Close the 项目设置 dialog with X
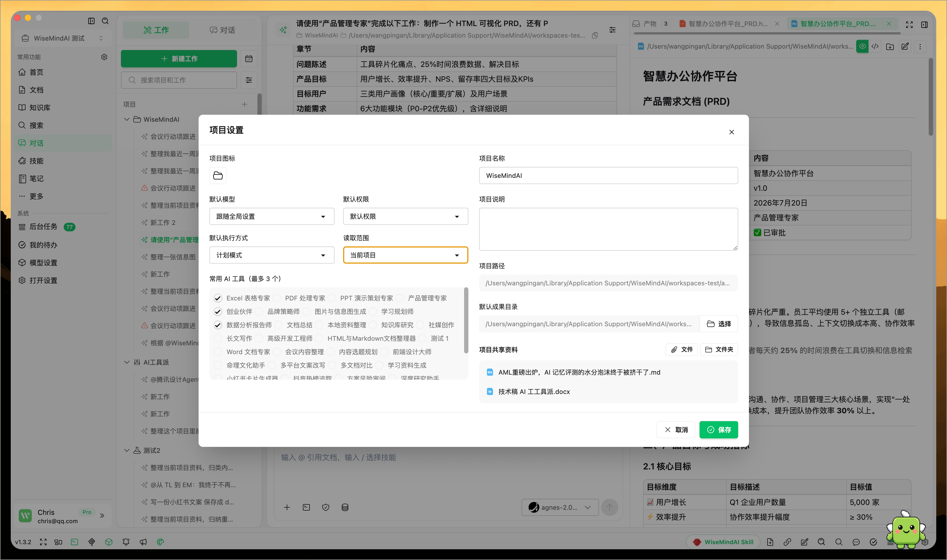Image resolution: width=947 pixels, height=560 pixels. point(731,132)
